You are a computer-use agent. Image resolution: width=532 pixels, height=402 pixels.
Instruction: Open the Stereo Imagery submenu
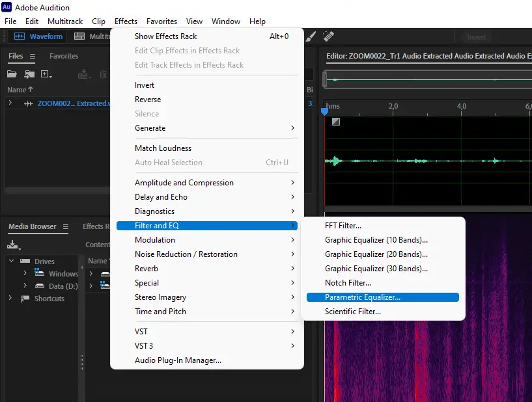click(x=207, y=297)
